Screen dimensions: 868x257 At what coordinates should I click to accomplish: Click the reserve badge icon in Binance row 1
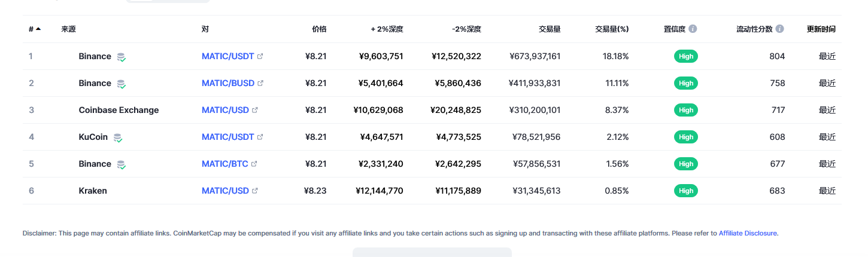pyautogui.click(x=122, y=57)
